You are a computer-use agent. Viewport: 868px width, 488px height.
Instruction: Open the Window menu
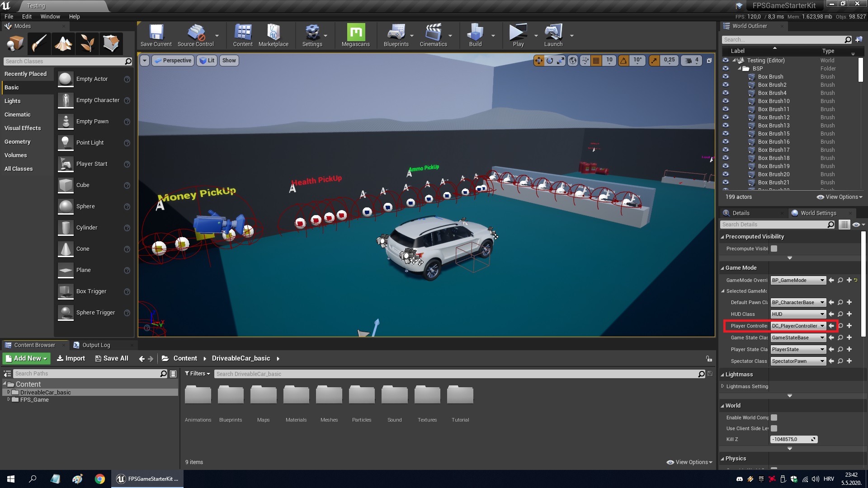click(x=50, y=16)
